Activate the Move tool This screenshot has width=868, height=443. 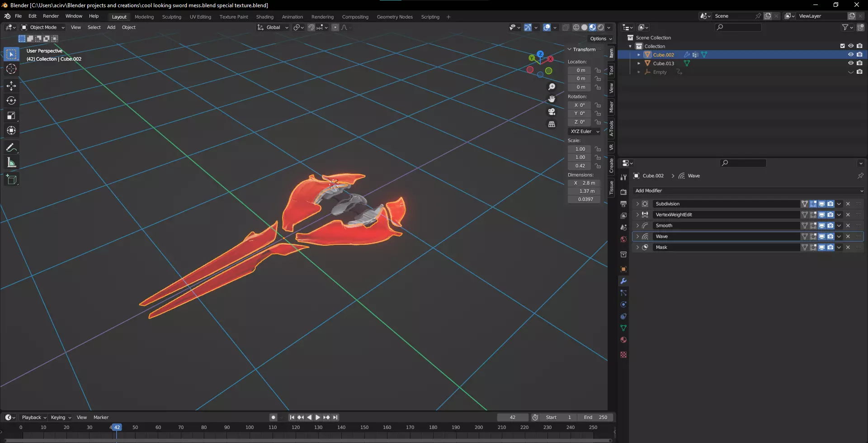click(11, 86)
